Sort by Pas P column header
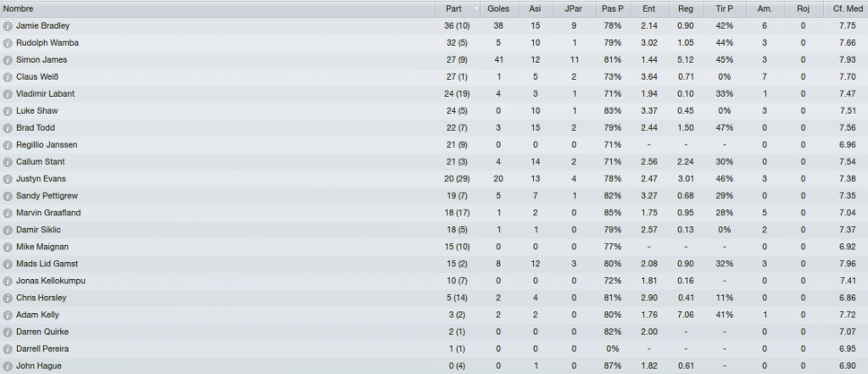Image resolution: width=868 pixels, height=374 pixels. (612, 8)
